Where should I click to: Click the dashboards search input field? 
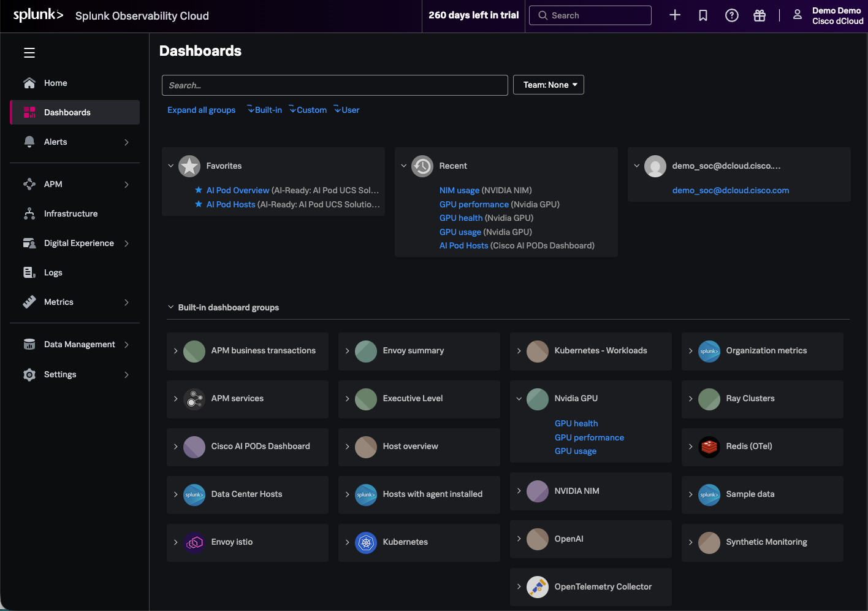(x=335, y=85)
